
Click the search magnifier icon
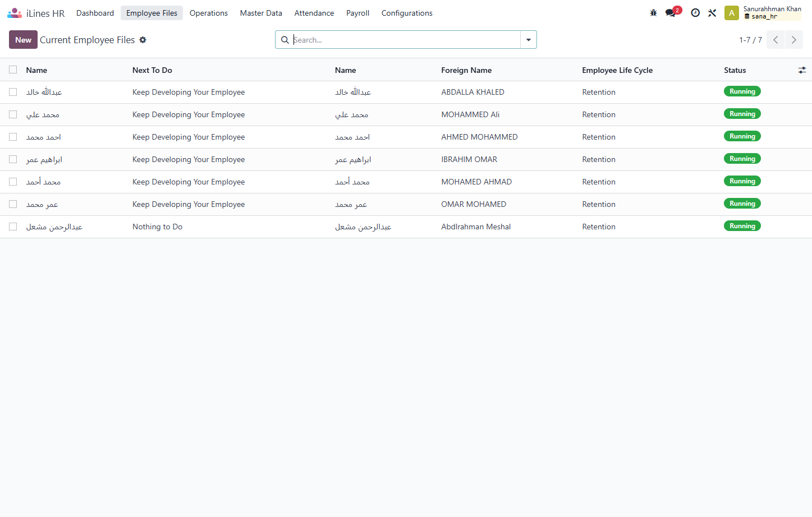coord(285,40)
